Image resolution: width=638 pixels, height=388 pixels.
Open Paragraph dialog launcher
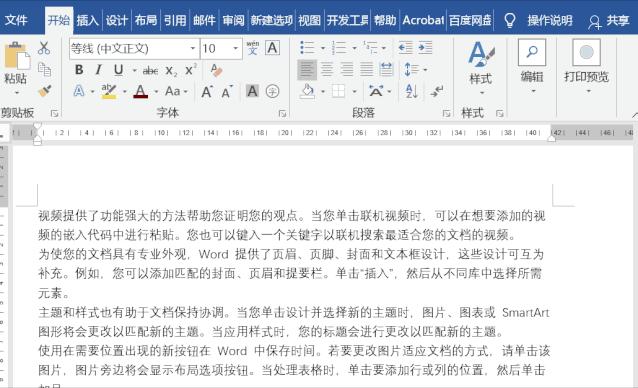point(446,113)
